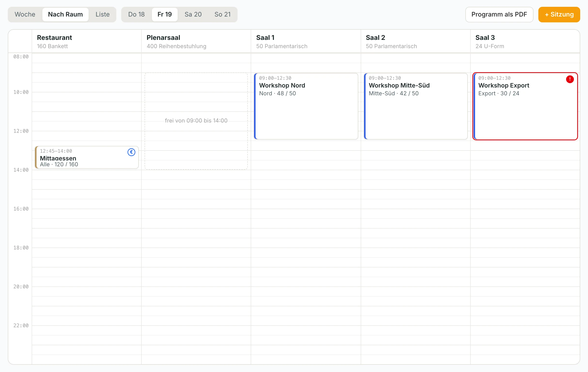Image resolution: width=588 pixels, height=372 pixels.
Task: Click the 18:00 time label
Action: point(21,248)
